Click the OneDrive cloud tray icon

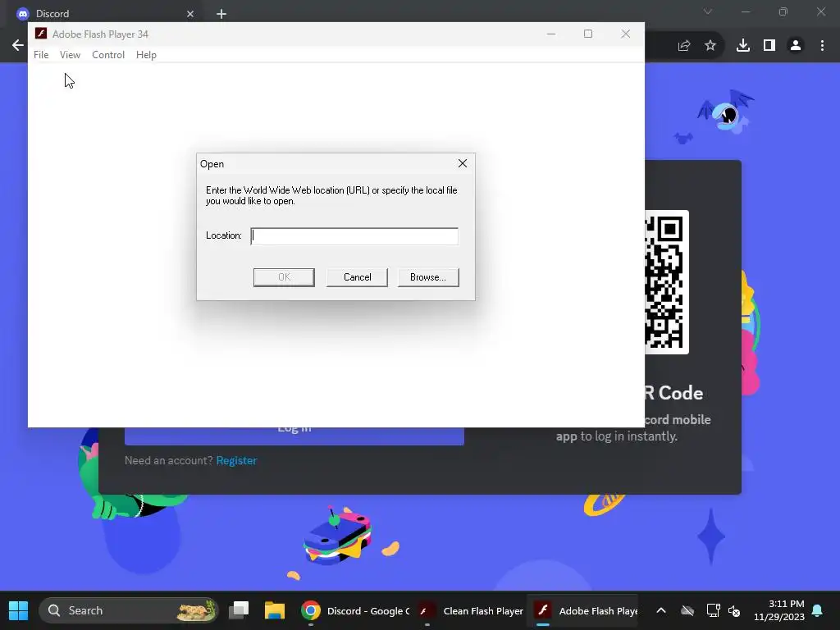click(x=687, y=610)
